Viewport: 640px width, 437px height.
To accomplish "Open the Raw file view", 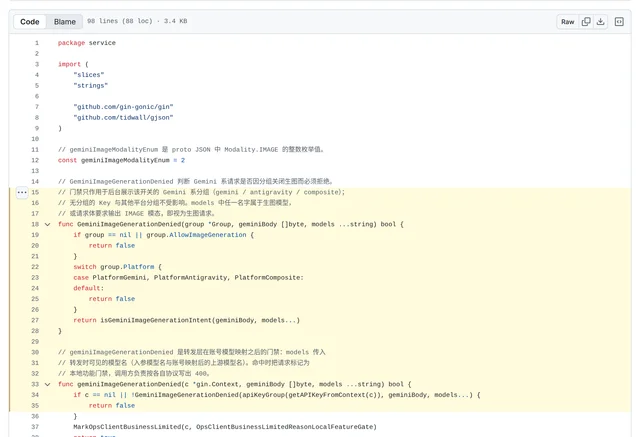I will (x=567, y=22).
